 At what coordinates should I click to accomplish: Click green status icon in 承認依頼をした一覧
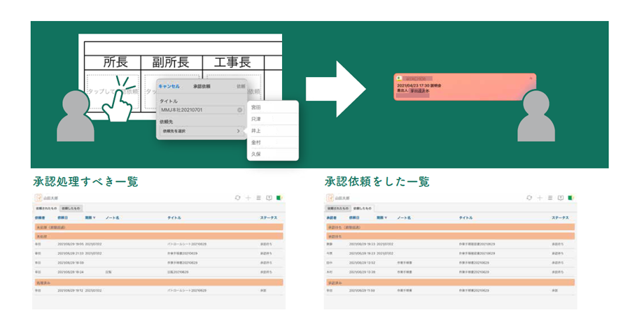[x=571, y=198]
